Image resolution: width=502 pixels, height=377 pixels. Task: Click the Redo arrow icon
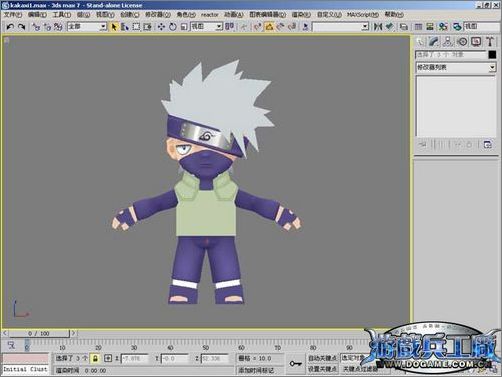click(x=22, y=27)
